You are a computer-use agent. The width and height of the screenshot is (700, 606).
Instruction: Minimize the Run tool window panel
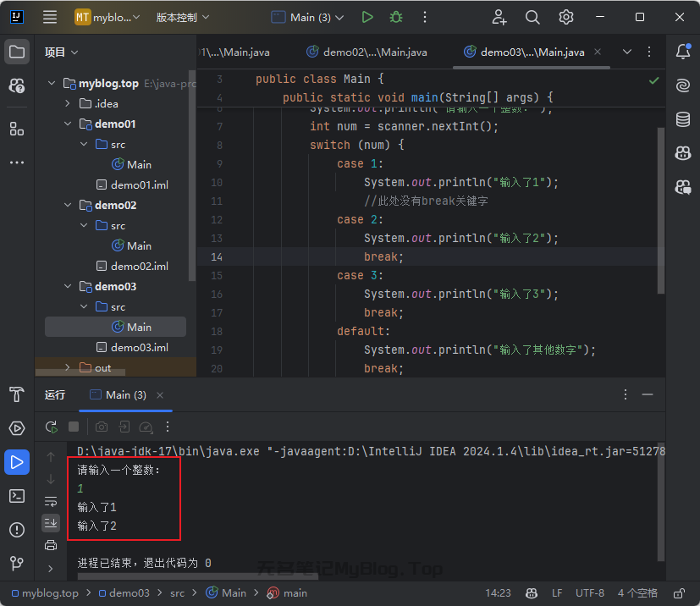tap(648, 394)
